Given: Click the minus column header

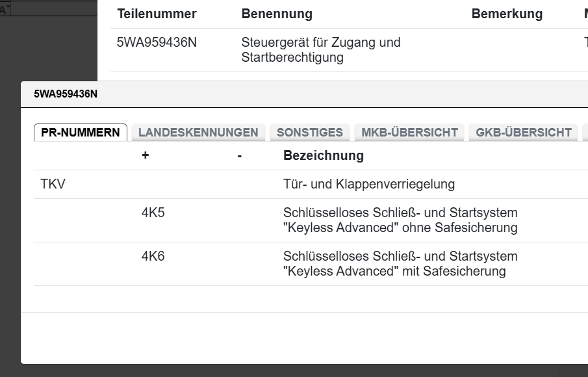Looking at the screenshot, I should click(x=240, y=156).
